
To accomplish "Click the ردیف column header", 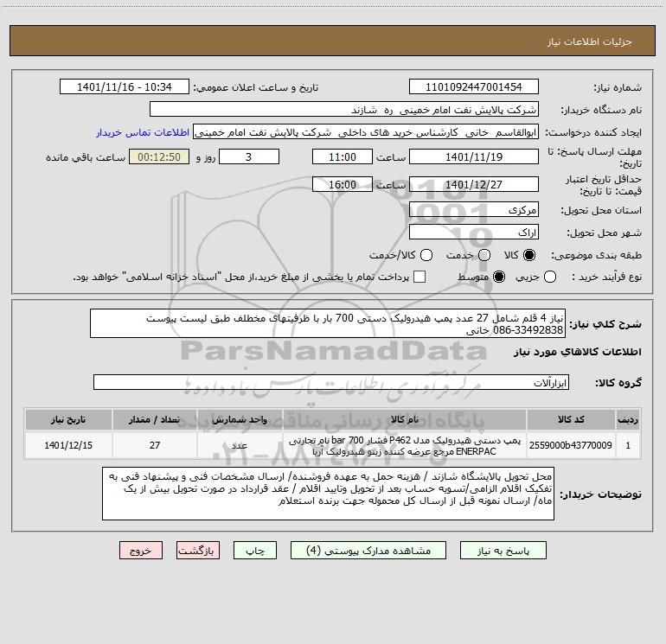I will tap(628, 419).
